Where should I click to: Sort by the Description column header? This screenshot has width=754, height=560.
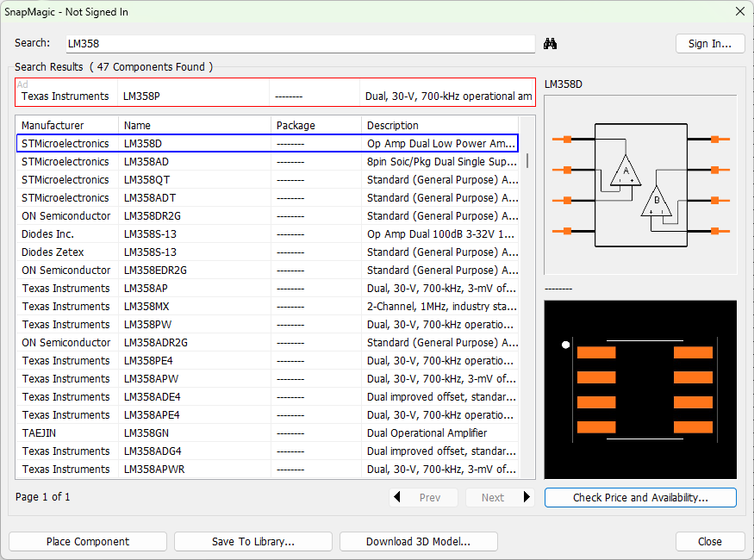pyautogui.click(x=439, y=126)
